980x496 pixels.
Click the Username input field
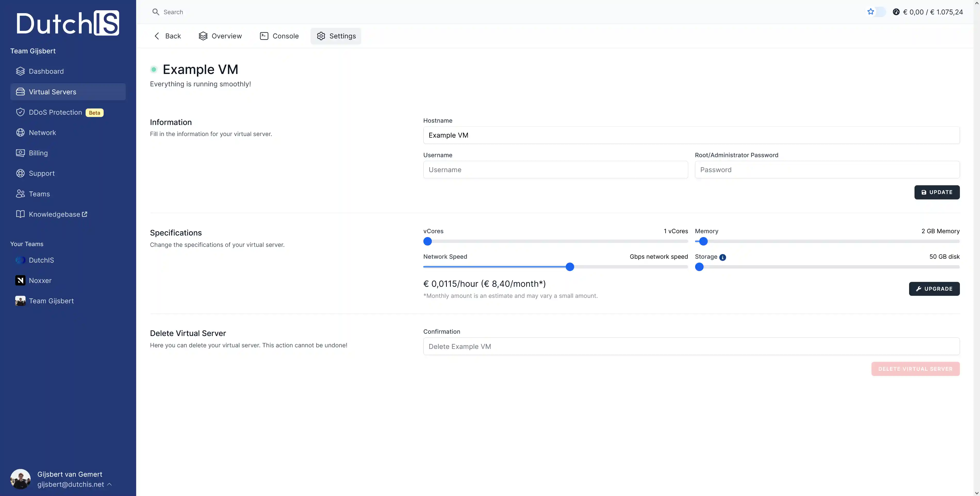555,170
